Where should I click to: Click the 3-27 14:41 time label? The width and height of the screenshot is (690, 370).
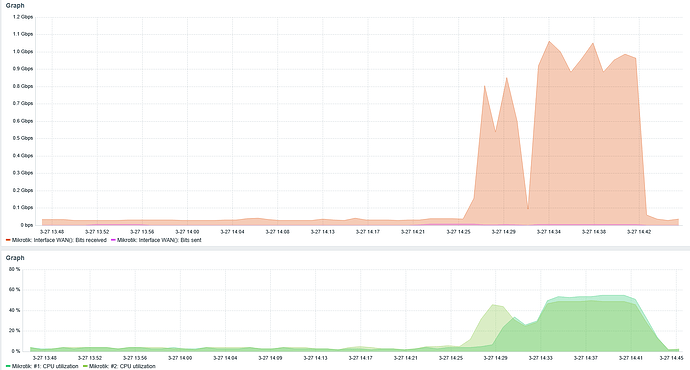pos(631,358)
